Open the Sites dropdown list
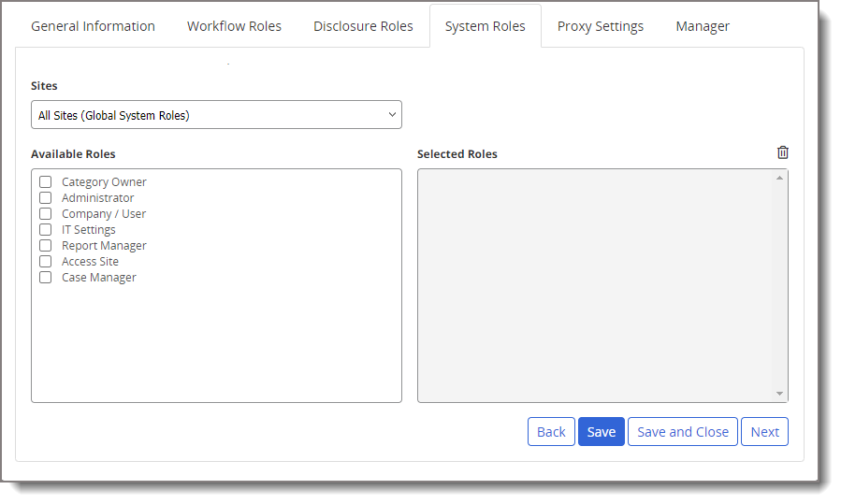The width and height of the screenshot is (841, 504). tap(216, 115)
